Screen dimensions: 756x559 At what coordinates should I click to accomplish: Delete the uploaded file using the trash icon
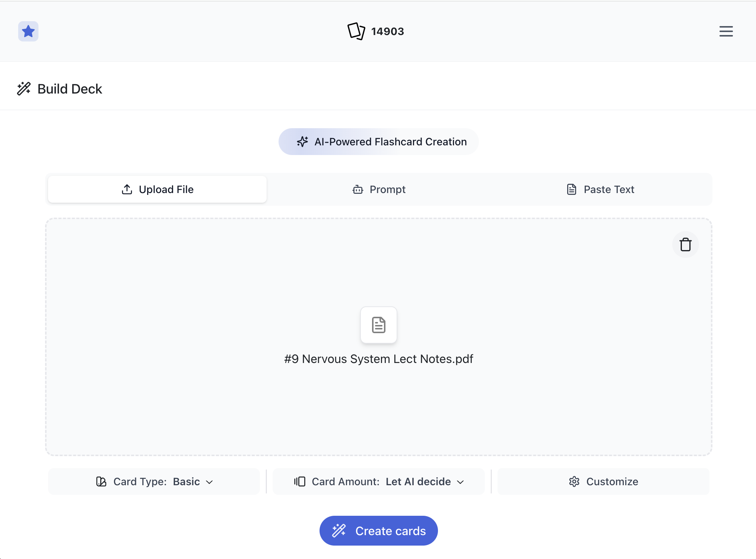pyautogui.click(x=685, y=244)
